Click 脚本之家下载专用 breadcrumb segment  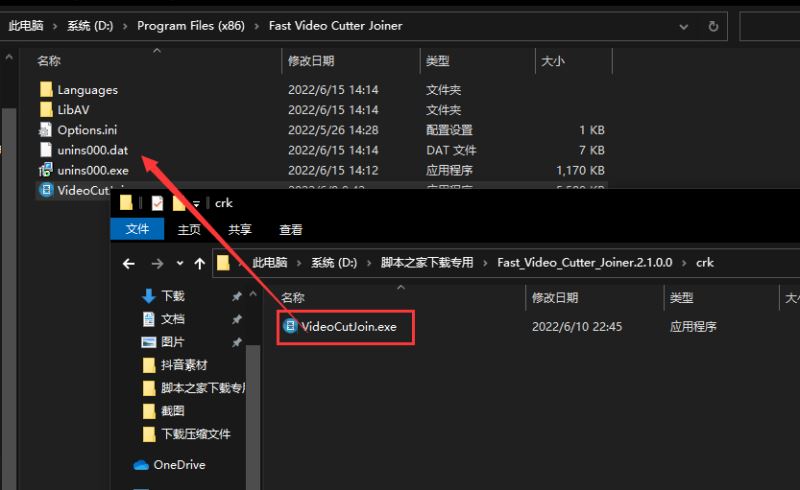pos(427,263)
